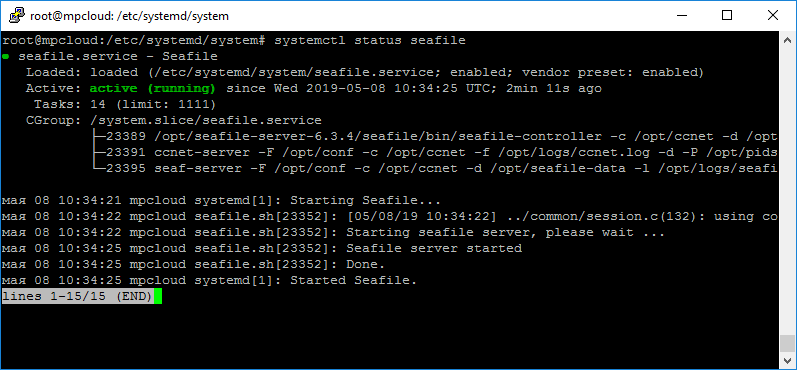Click the seafile-controller process line 23389
The image size is (797, 370).
(x=436, y=136)
